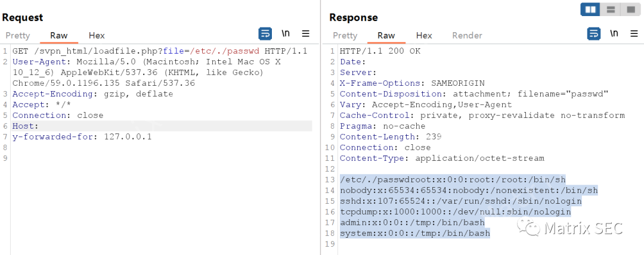Image resolution: width=644 pixels, height=255 pixels.
Task: Click Cache-Control: private header line
Action: click(x=482, y=116)
